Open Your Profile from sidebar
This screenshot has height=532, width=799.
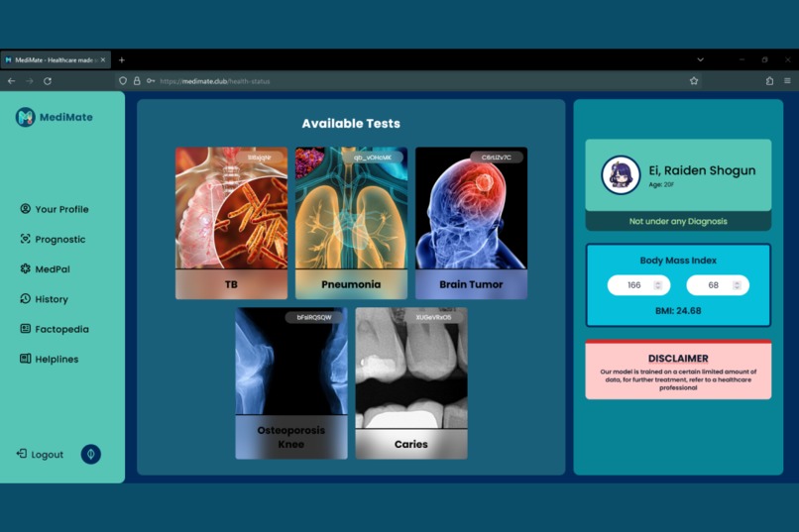[x=54, y=209]
